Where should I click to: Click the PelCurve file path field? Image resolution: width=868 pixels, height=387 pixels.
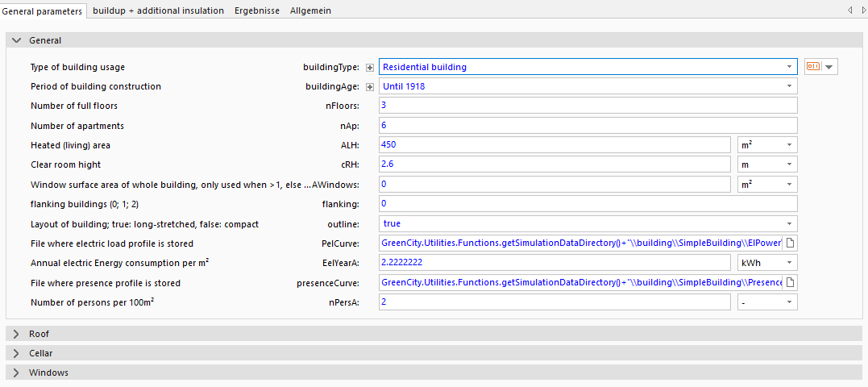581,243
